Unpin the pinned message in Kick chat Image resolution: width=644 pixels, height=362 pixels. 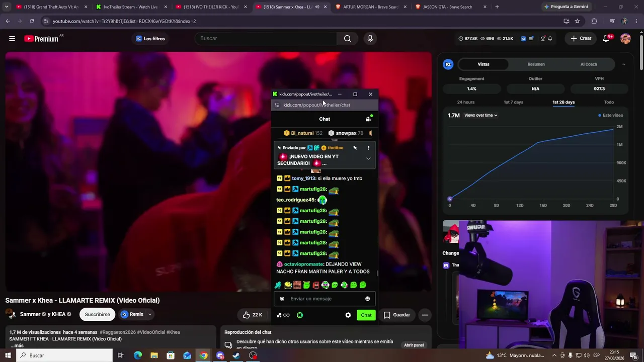pos(355,148)
